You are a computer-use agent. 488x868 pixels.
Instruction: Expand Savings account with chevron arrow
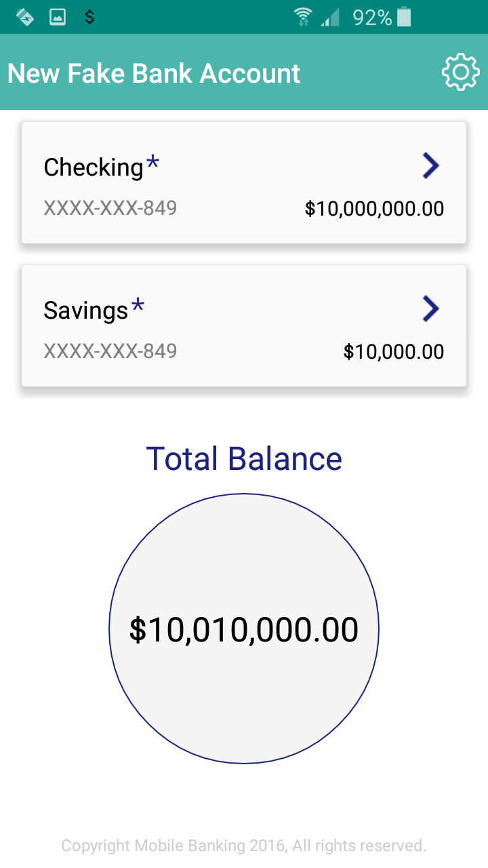pos(431,309)
